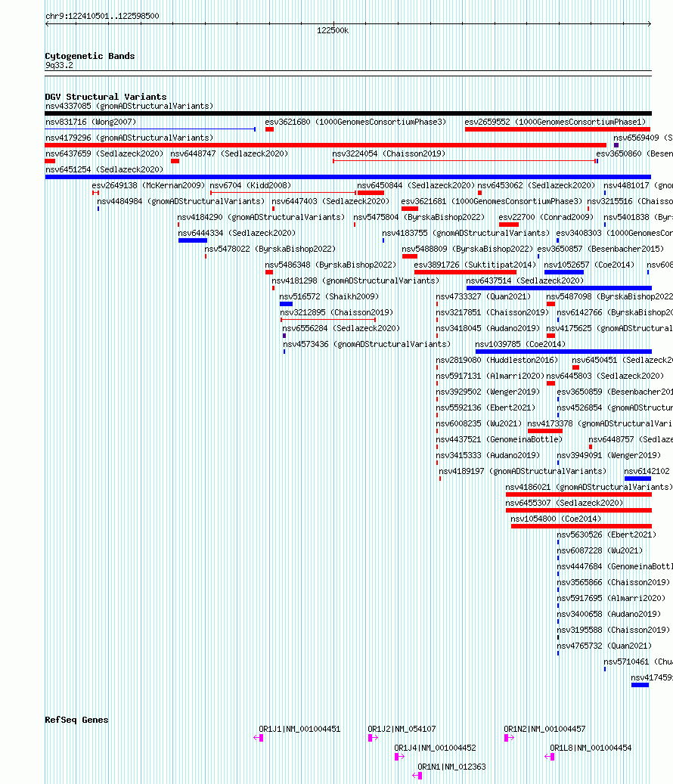The image size is (673, 784).
Task: Open variant nsv6704 (Kidd2008)
Action: point(250,185)
